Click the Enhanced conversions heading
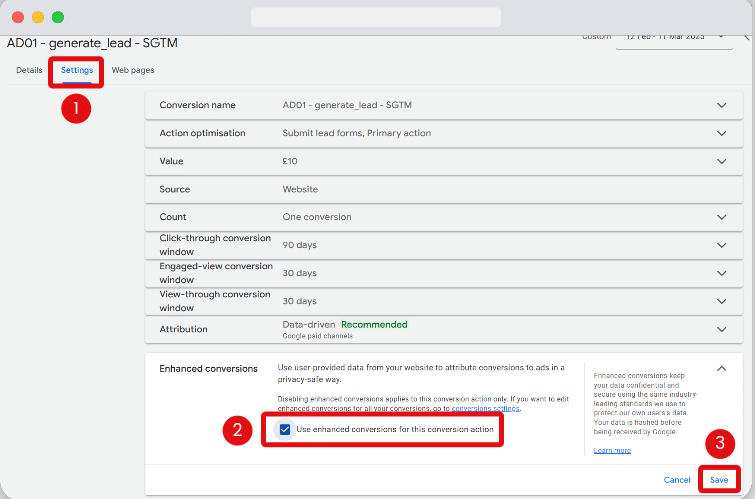 pyautogui.click(x=208, y=369)
